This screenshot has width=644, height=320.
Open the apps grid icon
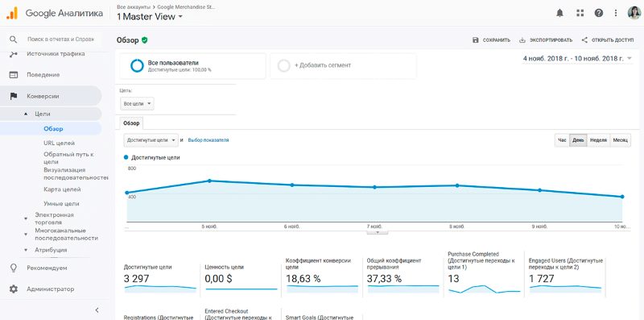[580, 13]
